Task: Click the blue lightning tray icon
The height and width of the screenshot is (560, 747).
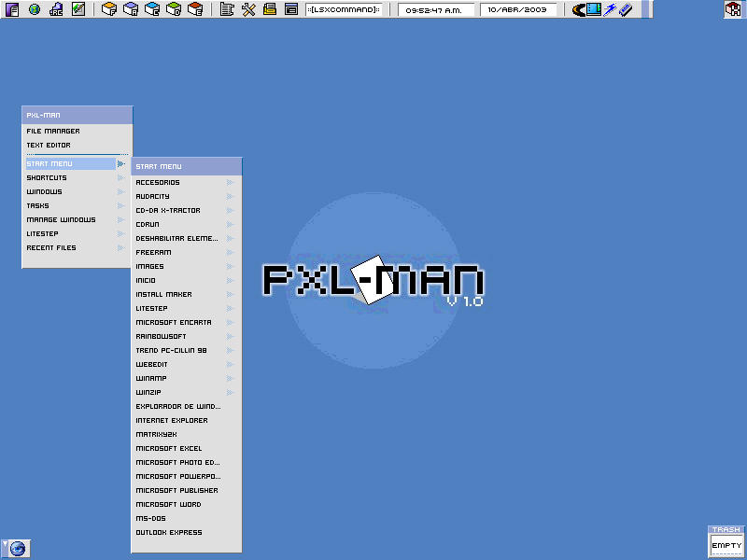Action: point(610,9)
